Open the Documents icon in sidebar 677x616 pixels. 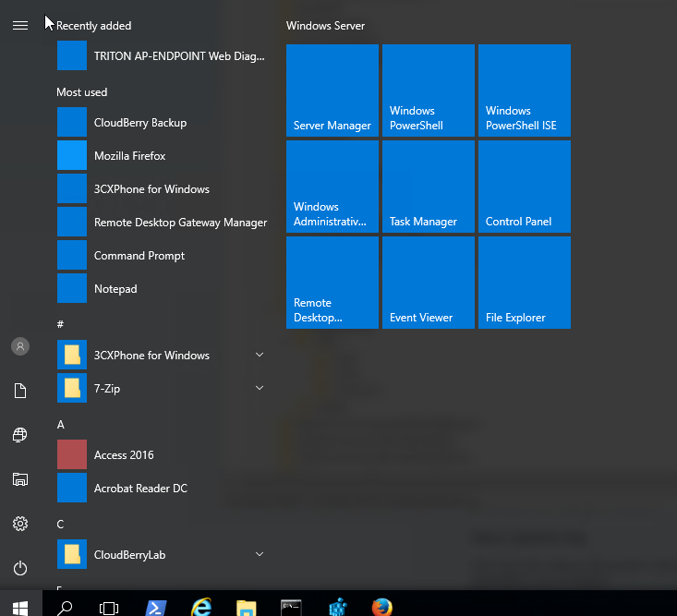(x=19, y=391)
